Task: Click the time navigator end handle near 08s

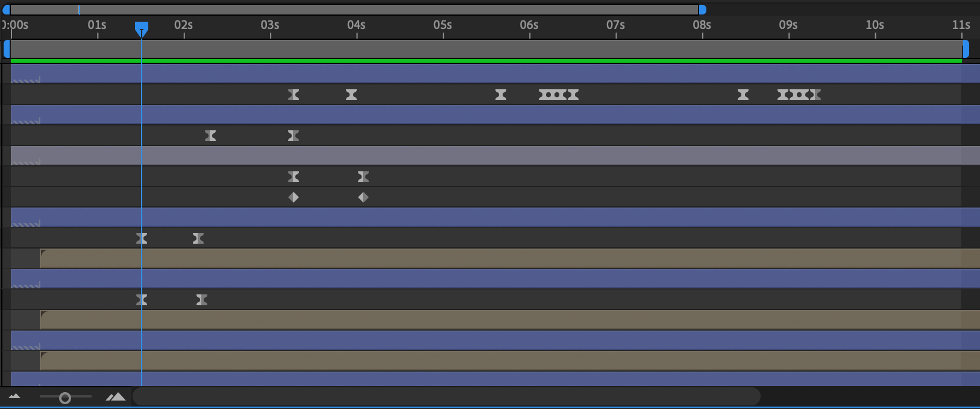Action: (x=702, y=10)
